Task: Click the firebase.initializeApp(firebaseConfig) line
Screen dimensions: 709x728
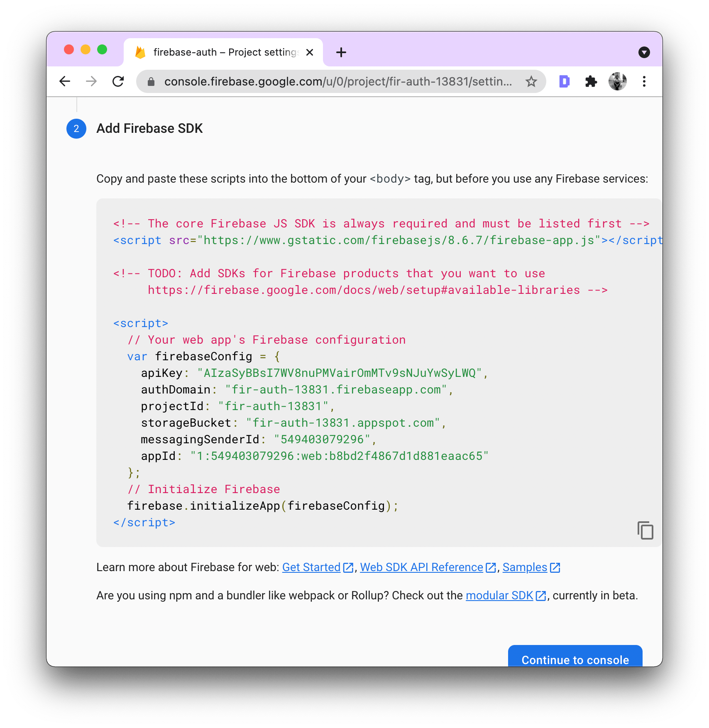Action: pyautogui.click(x=263, y=506)
